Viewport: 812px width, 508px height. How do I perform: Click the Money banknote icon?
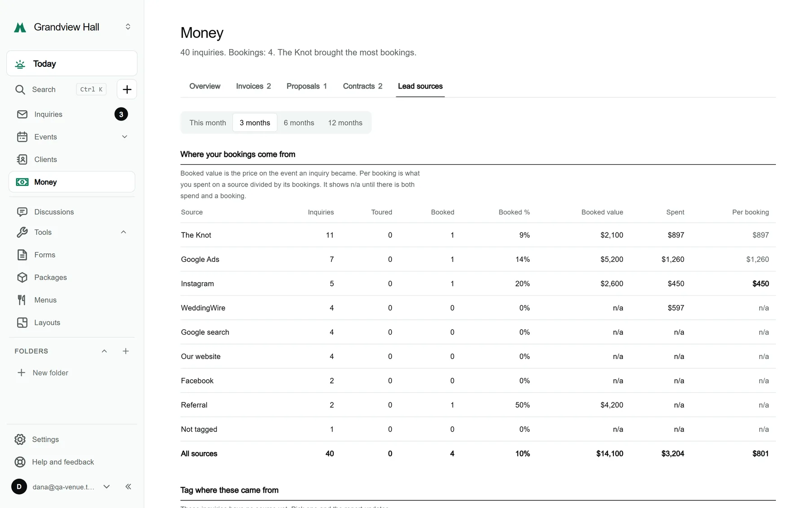tap(22, 182)
